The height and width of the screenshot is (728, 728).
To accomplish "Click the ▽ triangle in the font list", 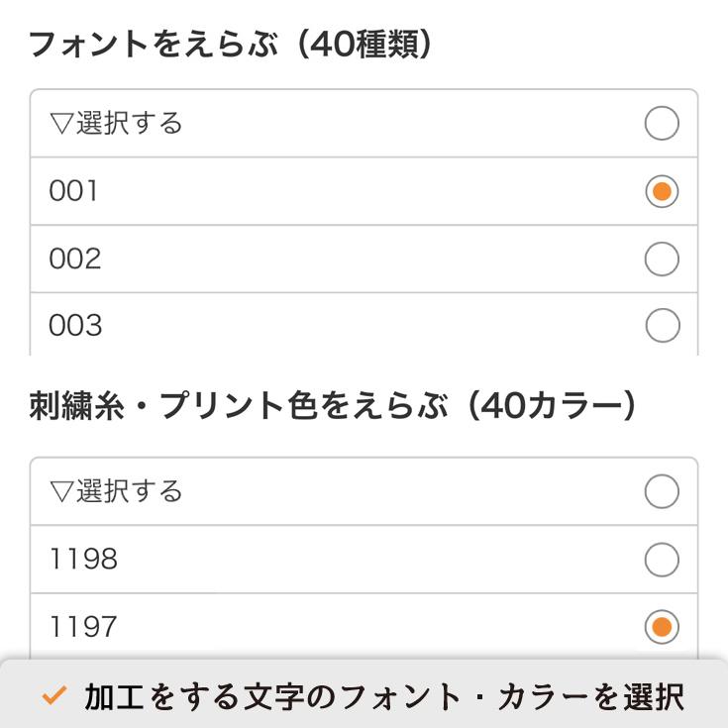I will point(61,124).
